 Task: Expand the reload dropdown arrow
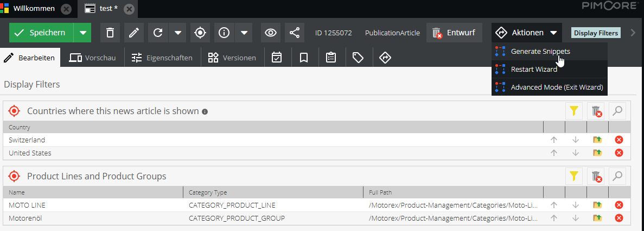click(178, 33)
